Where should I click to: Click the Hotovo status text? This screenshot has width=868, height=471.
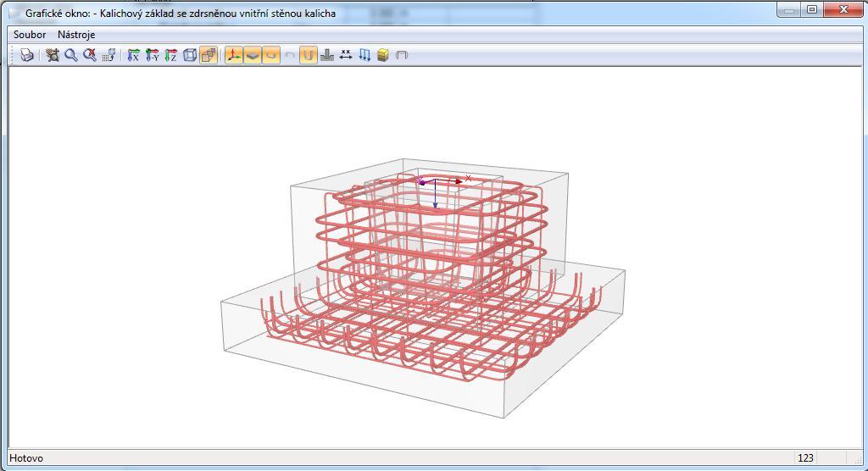(x=26, y=457)
